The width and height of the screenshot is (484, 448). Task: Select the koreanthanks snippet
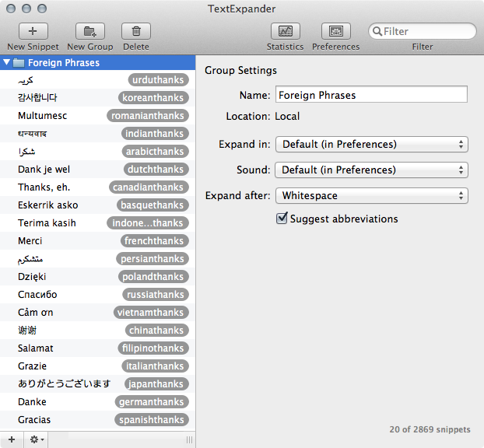pyautogui.click(x=97, y=97)
